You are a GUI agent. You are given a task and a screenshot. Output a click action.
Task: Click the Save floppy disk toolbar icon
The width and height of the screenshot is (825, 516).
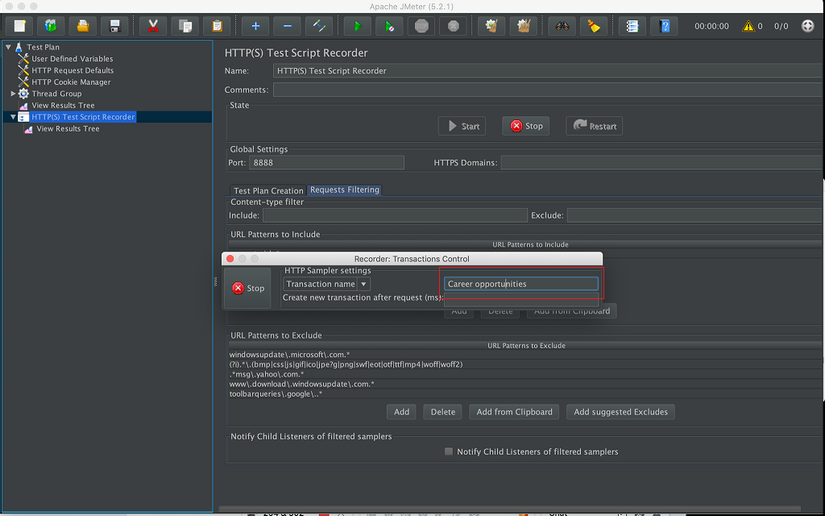coord(116,26)
